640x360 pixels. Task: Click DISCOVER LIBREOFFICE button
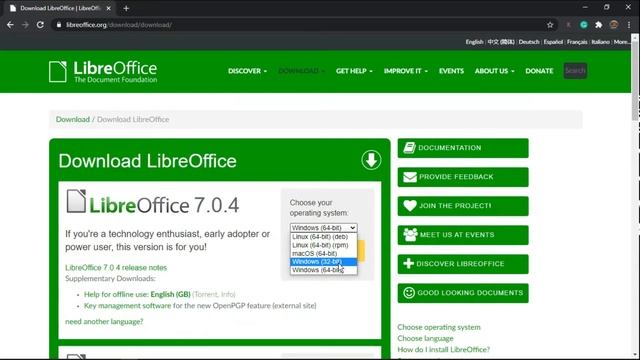pyautogui.click(x=463, y=264)
